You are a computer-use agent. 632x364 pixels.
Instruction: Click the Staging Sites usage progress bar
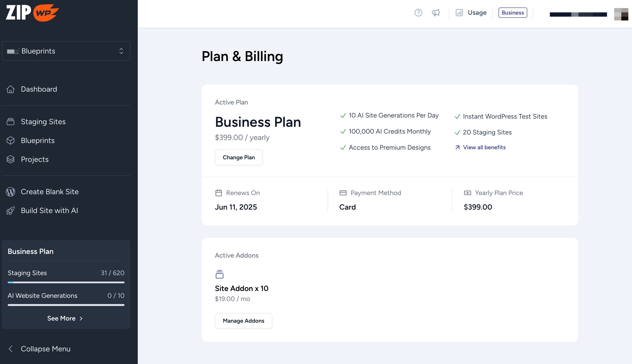point(66,282)
